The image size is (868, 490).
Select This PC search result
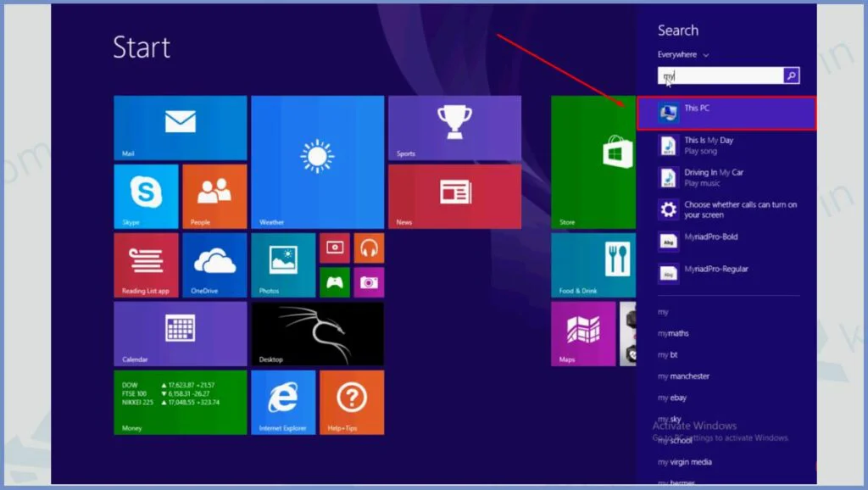pyautogui.click(x=726, y=113)
